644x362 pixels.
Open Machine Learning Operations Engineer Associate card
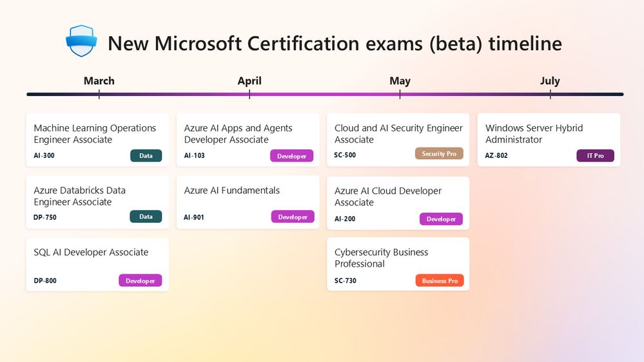97,140
